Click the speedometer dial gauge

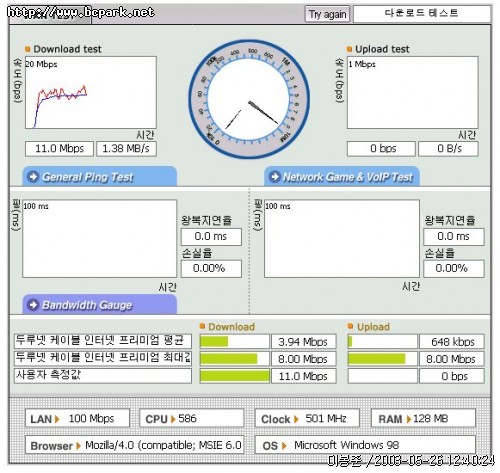[249, 99]
